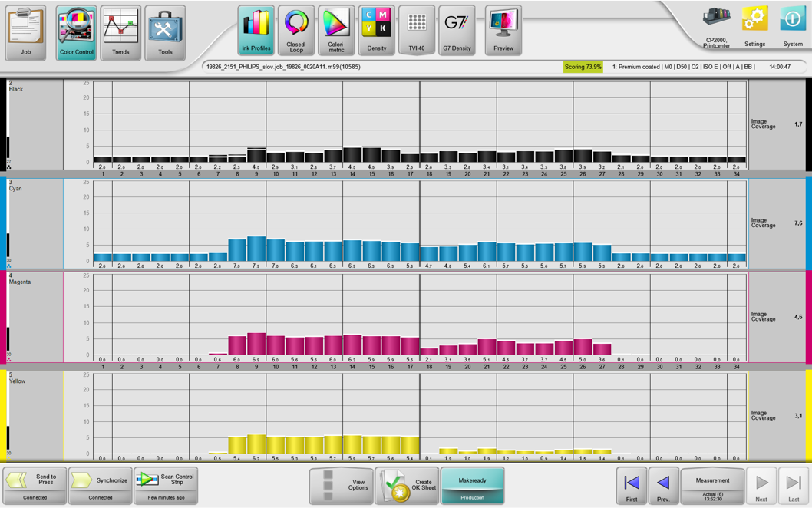
Task: Go to First measurement
Action: click(x=632, y=485)
